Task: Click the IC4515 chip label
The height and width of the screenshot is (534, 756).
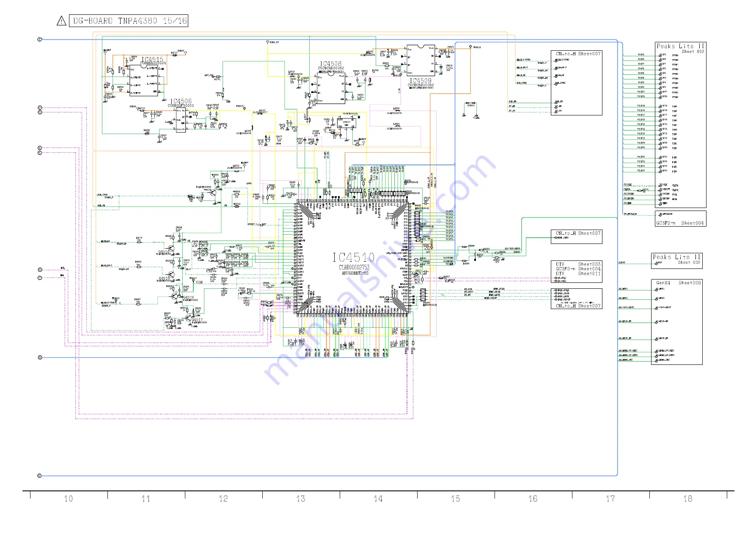Action: [152, 60]
